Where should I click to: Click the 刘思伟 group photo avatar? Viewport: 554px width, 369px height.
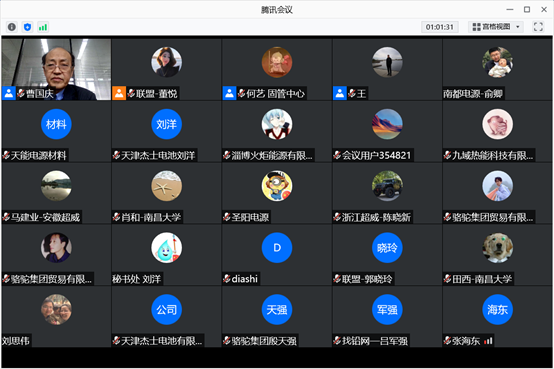pyautogui.click(x=56, y=310)
